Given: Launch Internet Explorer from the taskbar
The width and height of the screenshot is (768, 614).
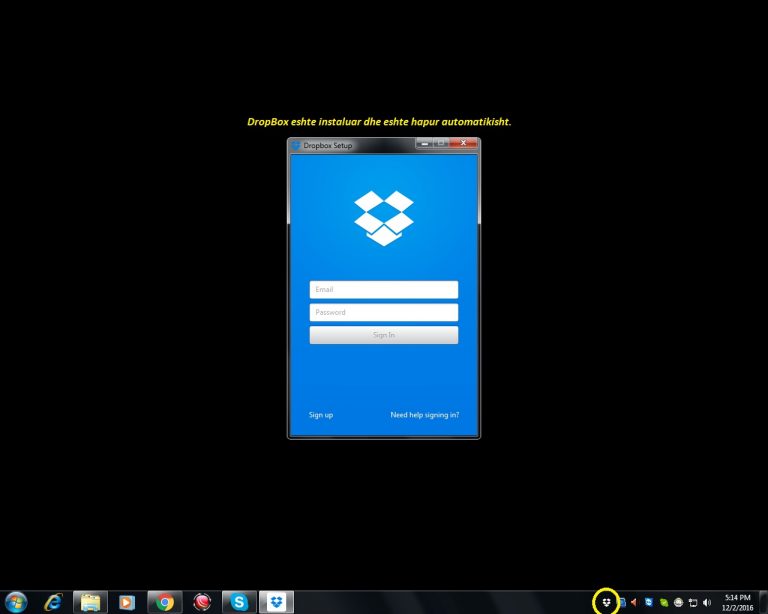Looking at the screenshot, I should pos(53,602).
